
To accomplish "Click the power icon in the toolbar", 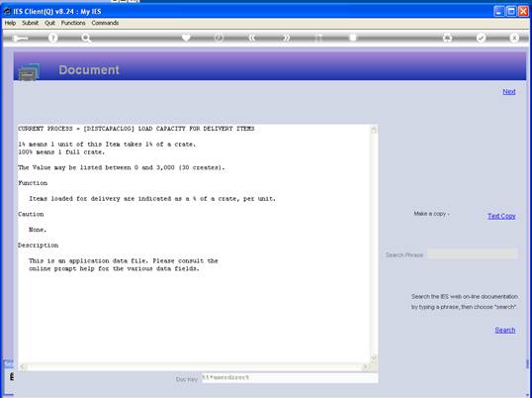I will point(219,38).
